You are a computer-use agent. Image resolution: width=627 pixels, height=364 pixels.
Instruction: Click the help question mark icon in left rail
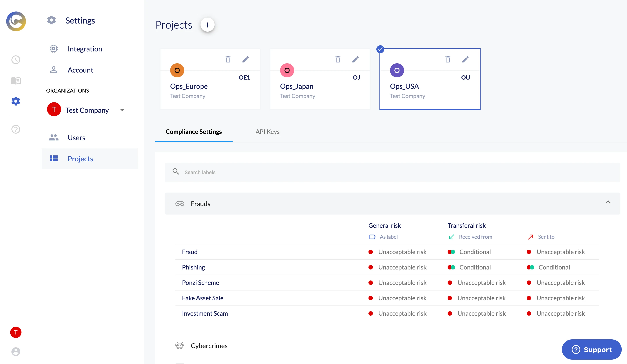[x=16, y=129]
